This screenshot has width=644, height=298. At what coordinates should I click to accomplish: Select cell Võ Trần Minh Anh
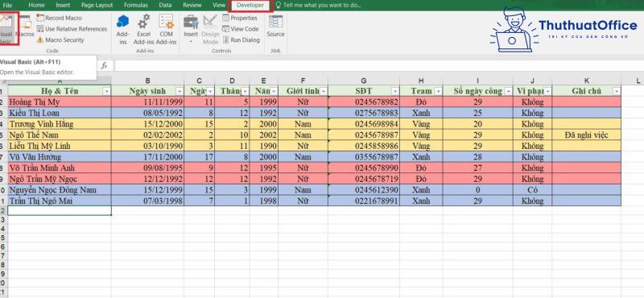tap(60, 168)
